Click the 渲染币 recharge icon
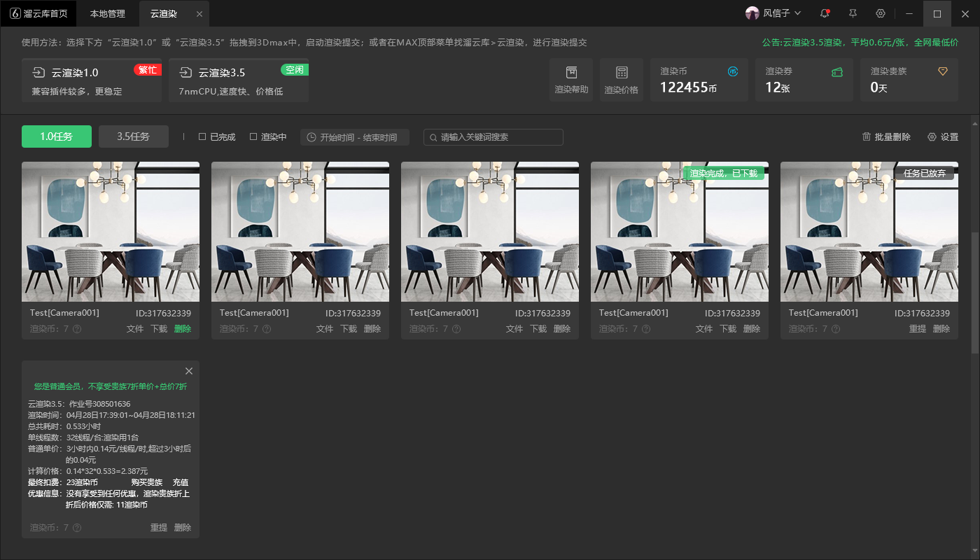The image size is (980, 560). (733, 71)
